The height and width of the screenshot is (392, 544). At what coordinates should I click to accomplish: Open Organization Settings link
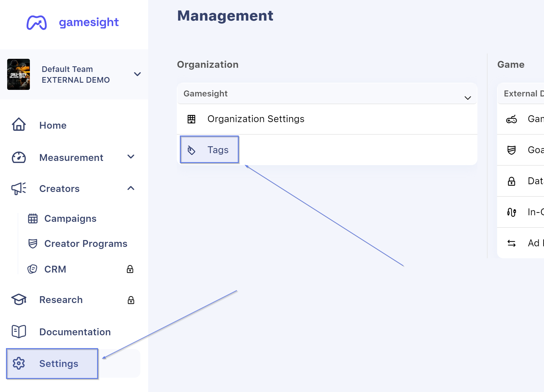click(x=256, y=119)
